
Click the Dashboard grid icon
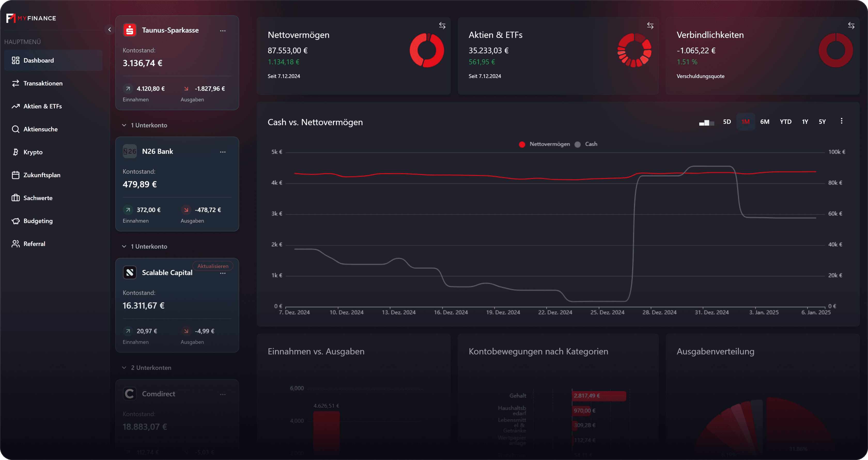tap(16, 60)
